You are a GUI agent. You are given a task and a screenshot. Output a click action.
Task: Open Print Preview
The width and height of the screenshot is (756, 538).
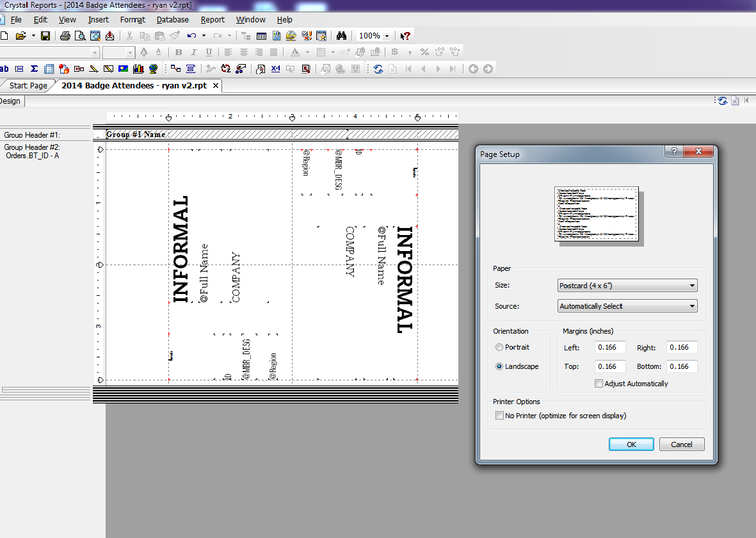coord(81,35)
